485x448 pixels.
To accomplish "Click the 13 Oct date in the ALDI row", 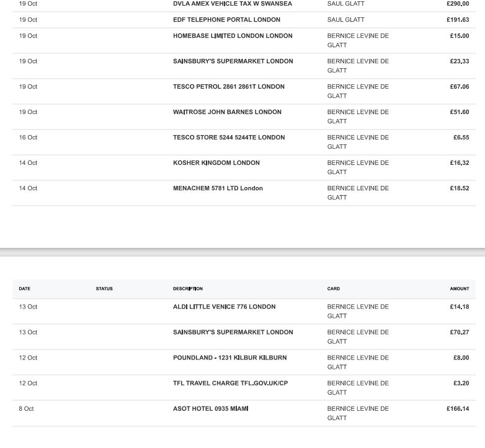I will tap(28, 307).
